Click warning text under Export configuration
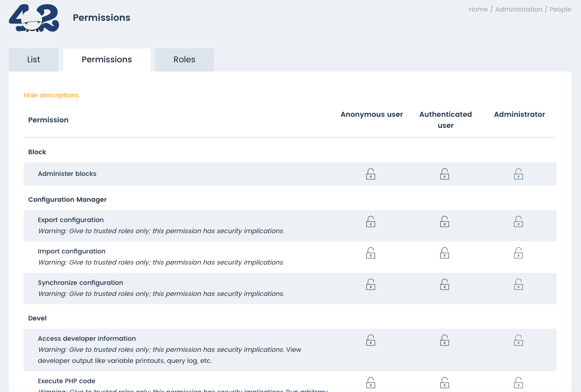This screenshot has width=581, height=392. point(161,231)
